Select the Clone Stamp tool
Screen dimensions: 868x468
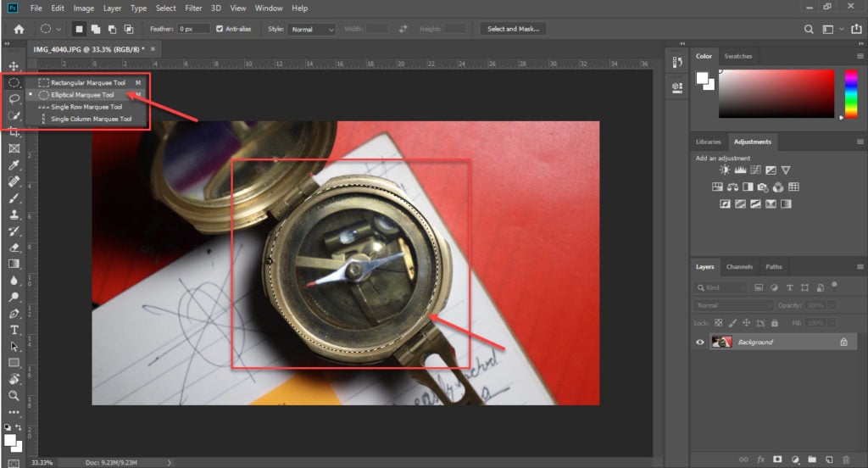pyautogui.click(x=14, y=214)
